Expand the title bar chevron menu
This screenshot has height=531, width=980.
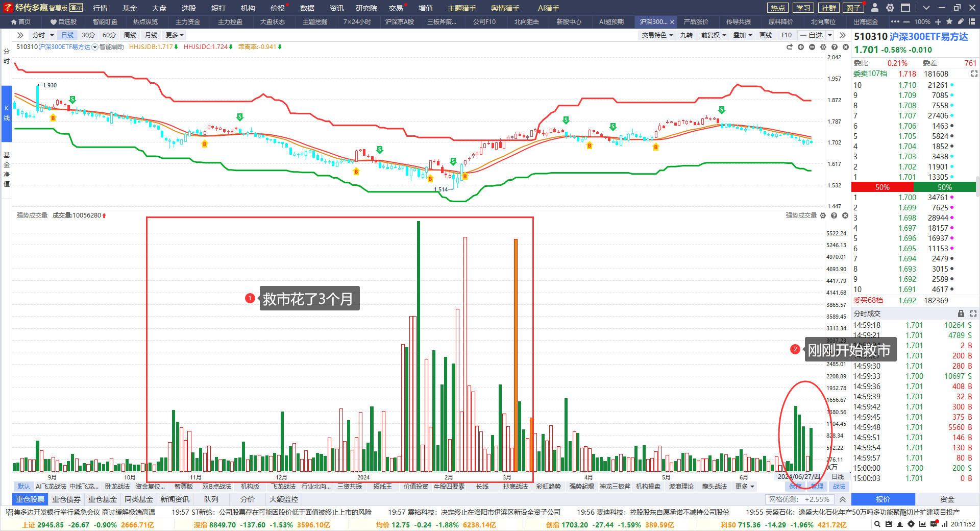pos(926,8)
